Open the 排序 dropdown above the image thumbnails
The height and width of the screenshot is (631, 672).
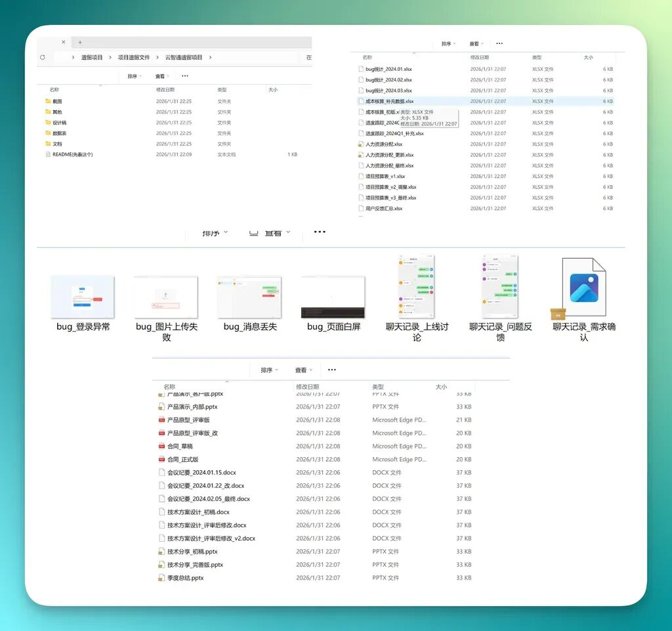coord(215,232)
